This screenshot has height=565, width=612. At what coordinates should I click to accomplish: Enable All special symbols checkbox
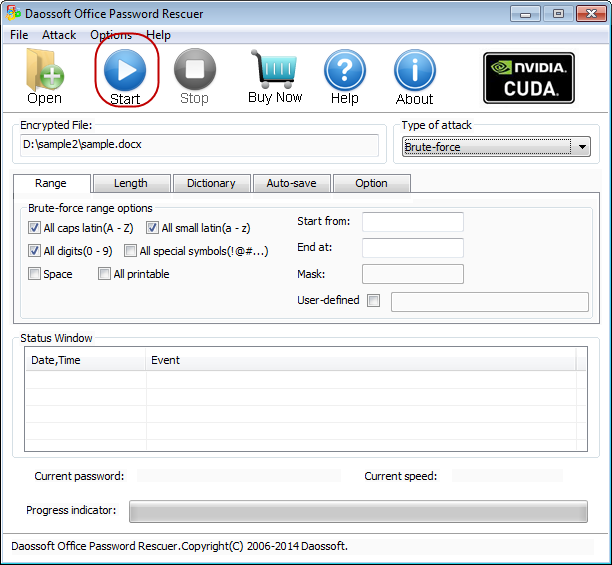pyautogui.click(x=130, y=251)
